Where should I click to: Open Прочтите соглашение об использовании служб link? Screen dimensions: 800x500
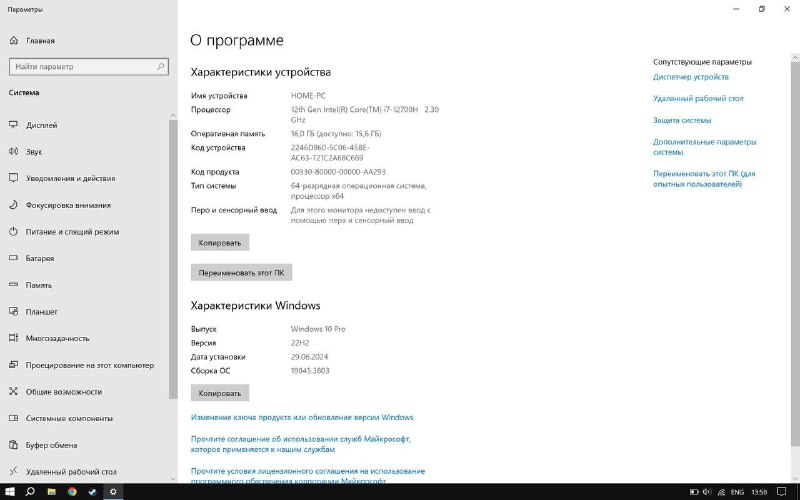point(301,444)
